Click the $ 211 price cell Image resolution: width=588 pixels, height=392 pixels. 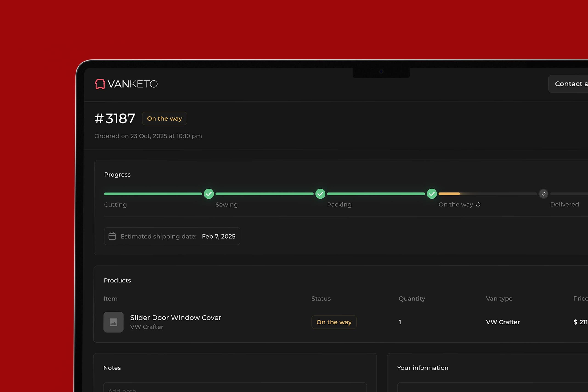(x=580, y=322)
